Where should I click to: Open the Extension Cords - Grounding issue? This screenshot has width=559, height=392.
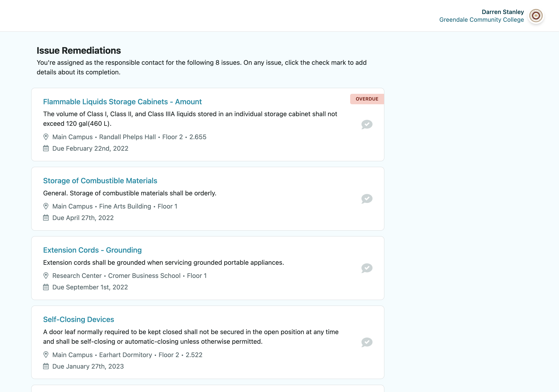coord(92,250)
